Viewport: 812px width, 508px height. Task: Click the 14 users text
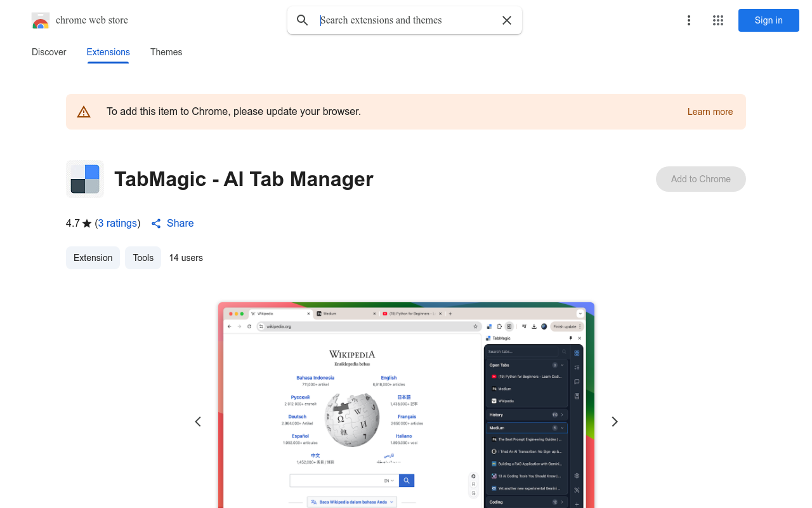186,258
